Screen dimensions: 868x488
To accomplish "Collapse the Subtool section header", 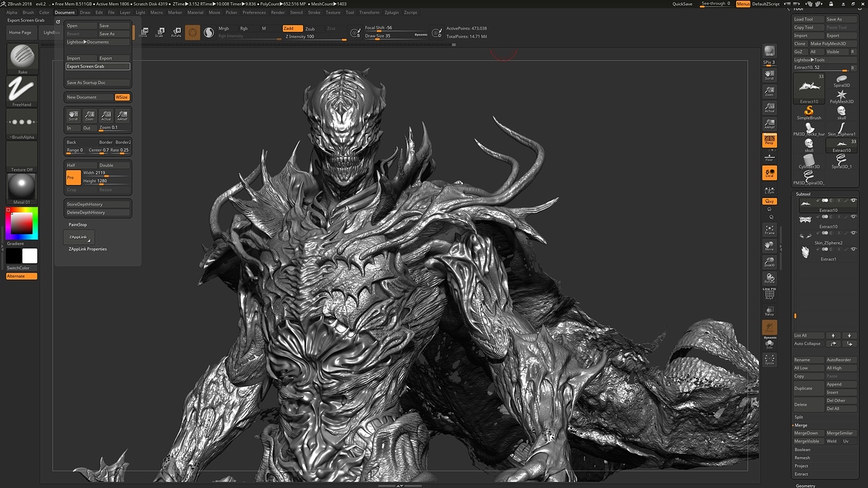I will 804,194.
